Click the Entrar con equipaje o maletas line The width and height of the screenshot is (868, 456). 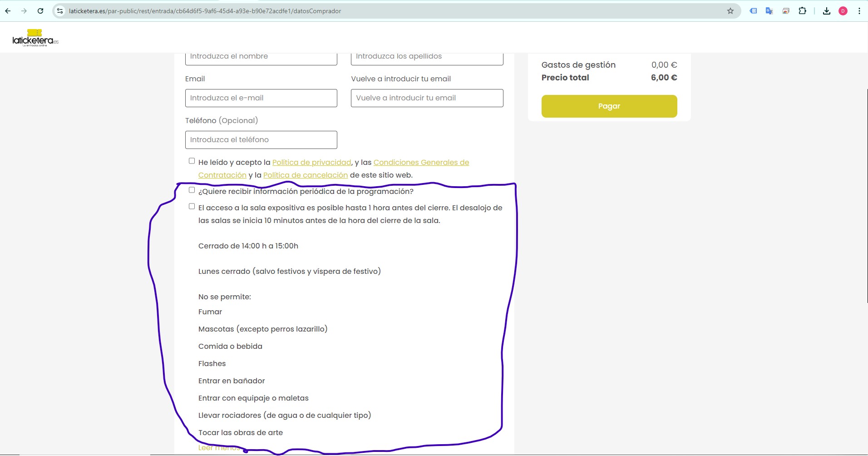click(x=253, y=398)
